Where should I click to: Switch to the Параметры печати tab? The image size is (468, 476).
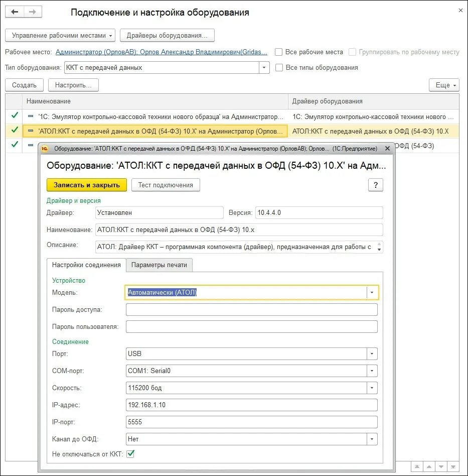(x=159, y=265)
